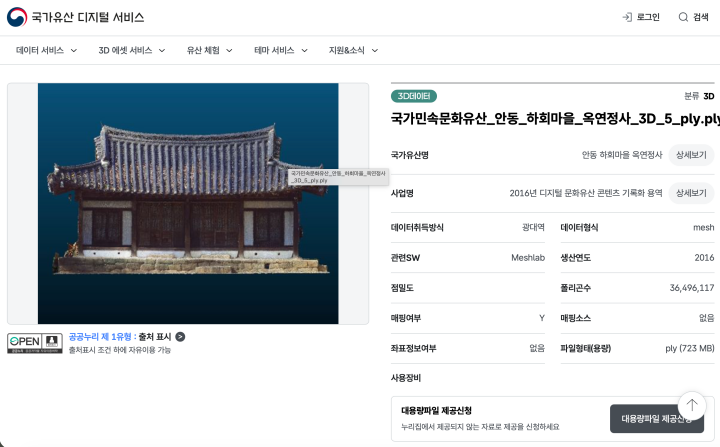
Task: Expand the chevron next to 테마 서비스
Action: point(304,51)
